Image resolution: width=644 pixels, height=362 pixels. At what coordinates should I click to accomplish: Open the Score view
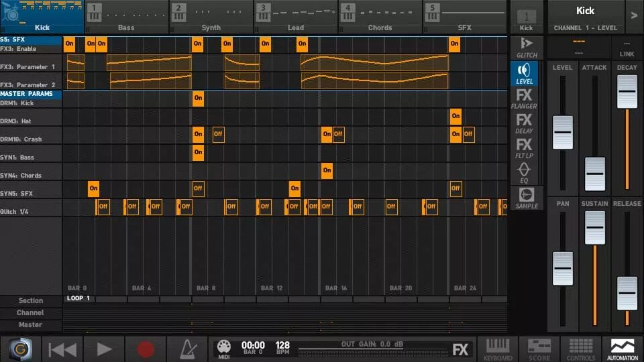click(539, 350)
